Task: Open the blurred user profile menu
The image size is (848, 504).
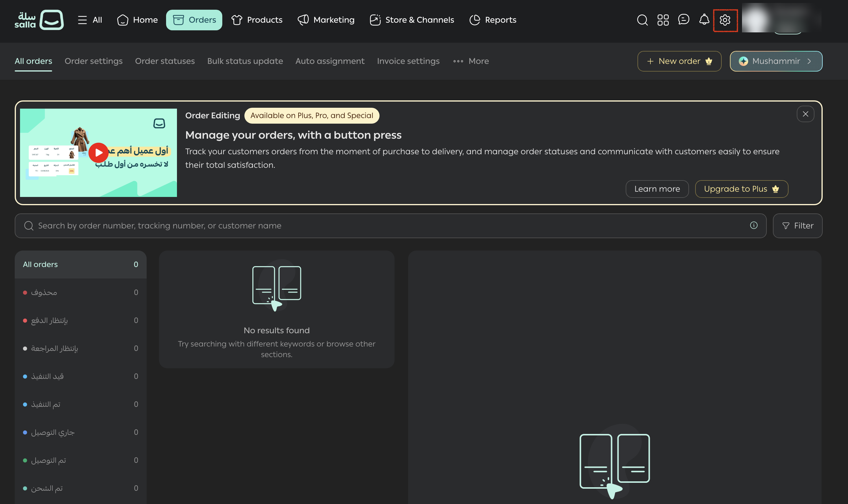Action: pyautogui.click(x=781, y=18)
